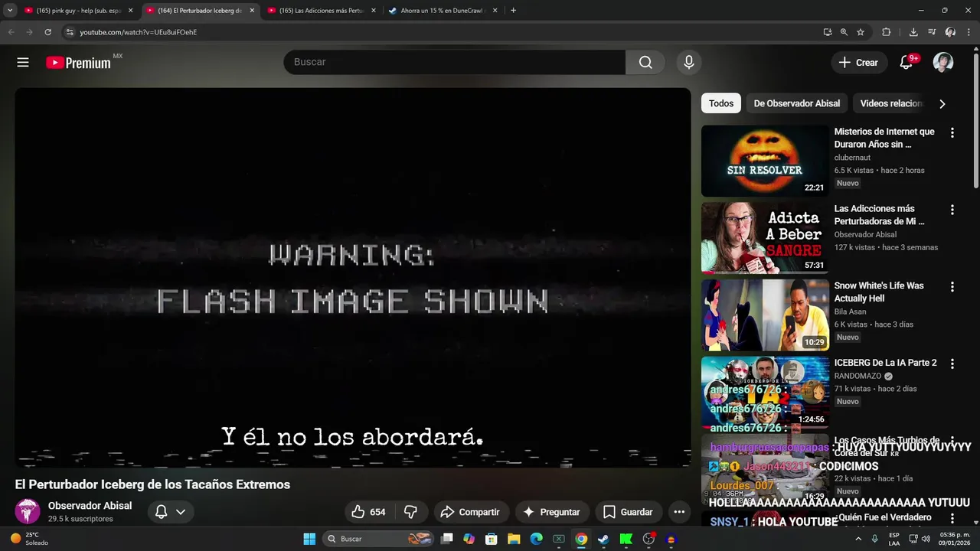Go to YouTube Premium home logo
The width and height of the screenshot is (980, 551).
coord(79,63)
